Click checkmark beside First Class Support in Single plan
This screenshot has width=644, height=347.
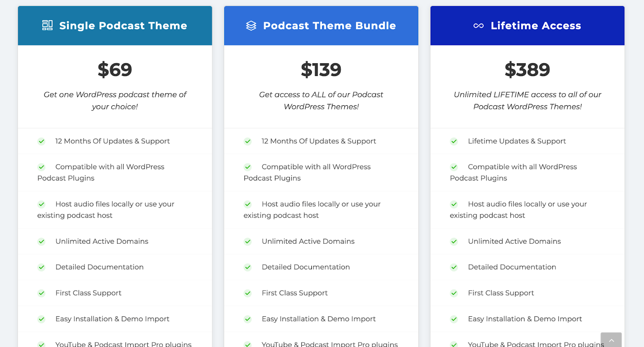(41, 293)
